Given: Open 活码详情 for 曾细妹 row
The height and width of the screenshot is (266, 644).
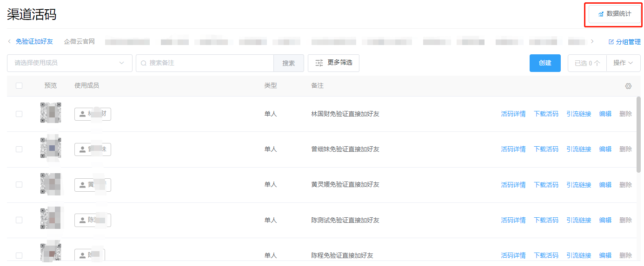Looking at the screenshot, I should (x=513, y=149).
